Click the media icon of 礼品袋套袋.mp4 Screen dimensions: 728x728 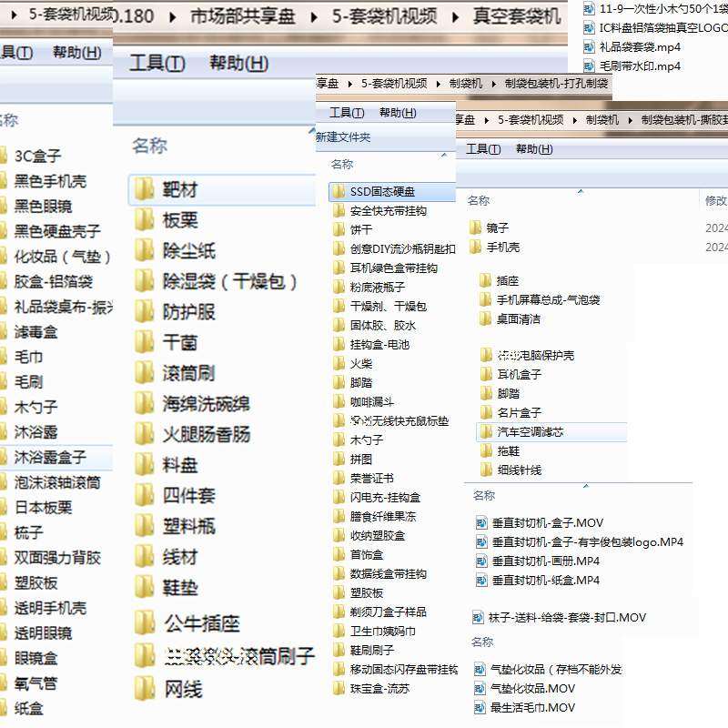tap(591, 46)
